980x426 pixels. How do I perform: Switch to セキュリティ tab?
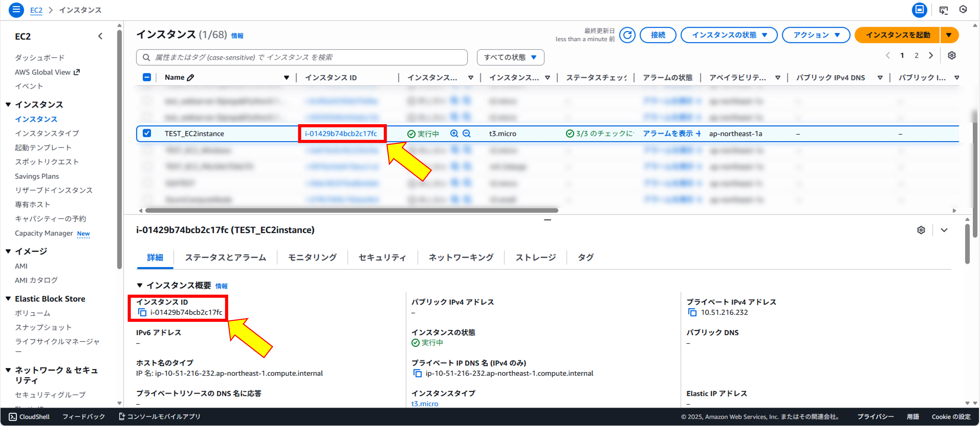click(x=382, y=258)
